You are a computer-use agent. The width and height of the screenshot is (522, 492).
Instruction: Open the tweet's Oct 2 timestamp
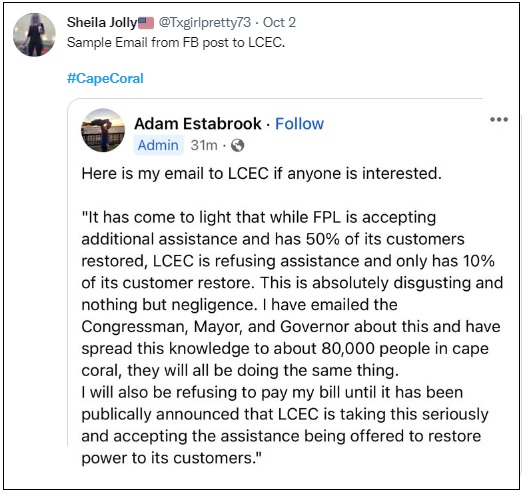point(279,23)
